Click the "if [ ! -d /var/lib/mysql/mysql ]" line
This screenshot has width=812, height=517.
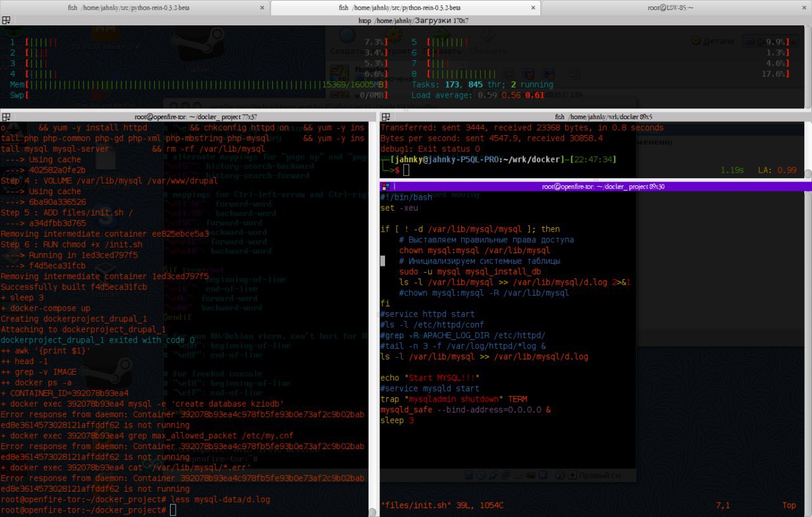[x=470, y=229]
